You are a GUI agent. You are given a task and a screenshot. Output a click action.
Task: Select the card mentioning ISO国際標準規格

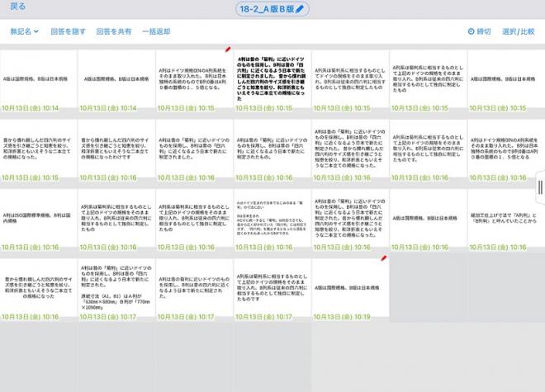pyautogui.click(x=38, y=218)
